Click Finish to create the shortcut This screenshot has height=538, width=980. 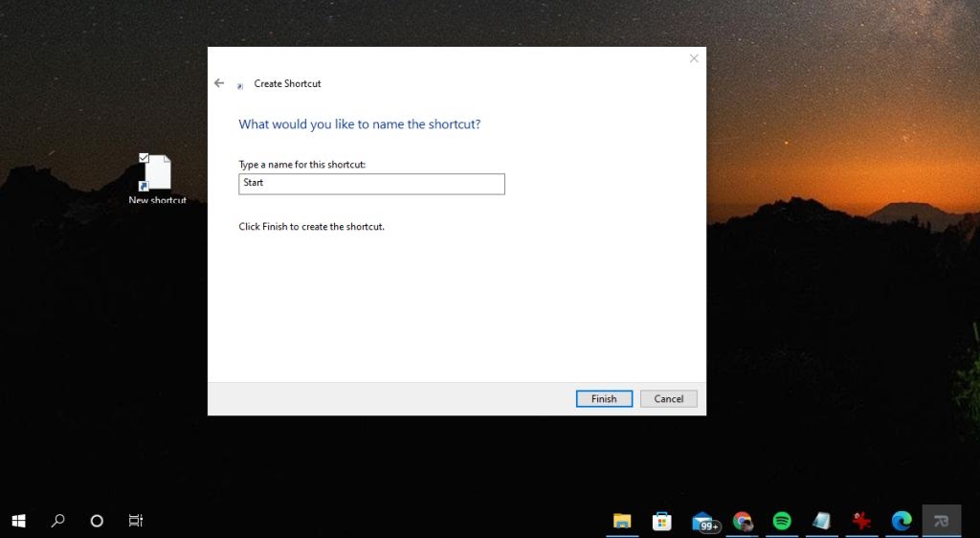pyautogui.click(x=604, y=398)
